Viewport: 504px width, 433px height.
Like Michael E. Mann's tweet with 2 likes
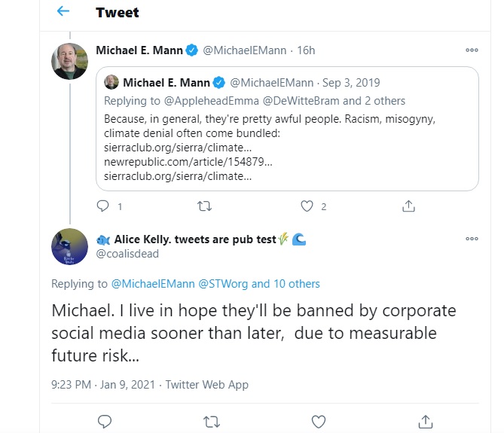[x=307, y=206]
